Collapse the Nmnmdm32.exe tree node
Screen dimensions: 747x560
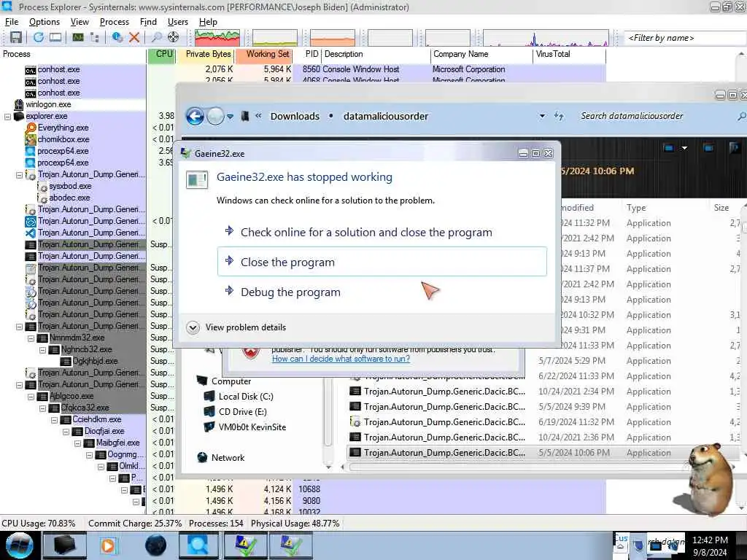pos(31,338)
